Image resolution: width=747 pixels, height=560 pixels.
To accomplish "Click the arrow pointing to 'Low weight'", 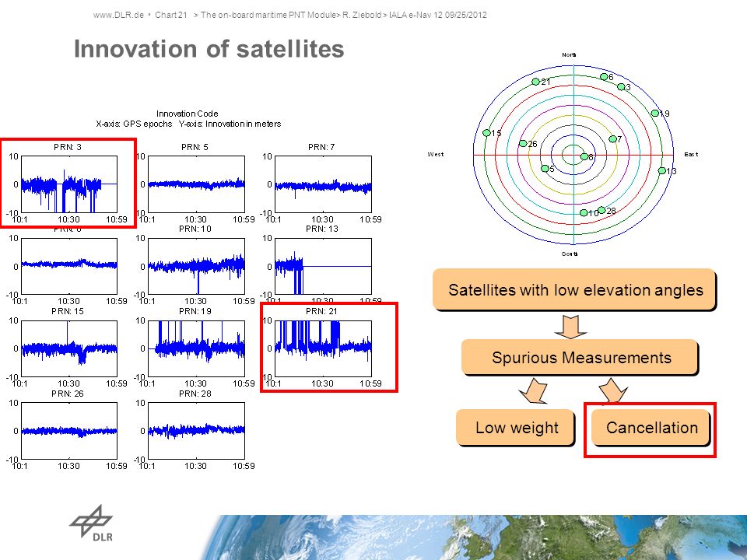I will pyautogui.click(x=533, y=391).
